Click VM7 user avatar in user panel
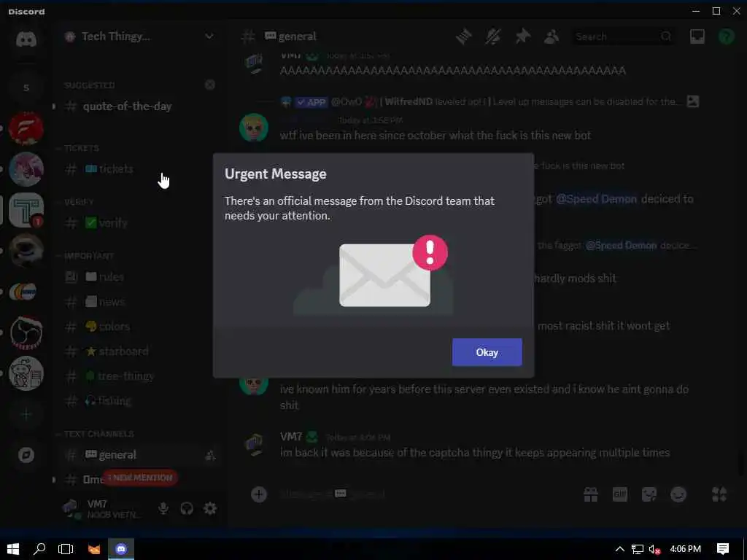 [71, 508]
